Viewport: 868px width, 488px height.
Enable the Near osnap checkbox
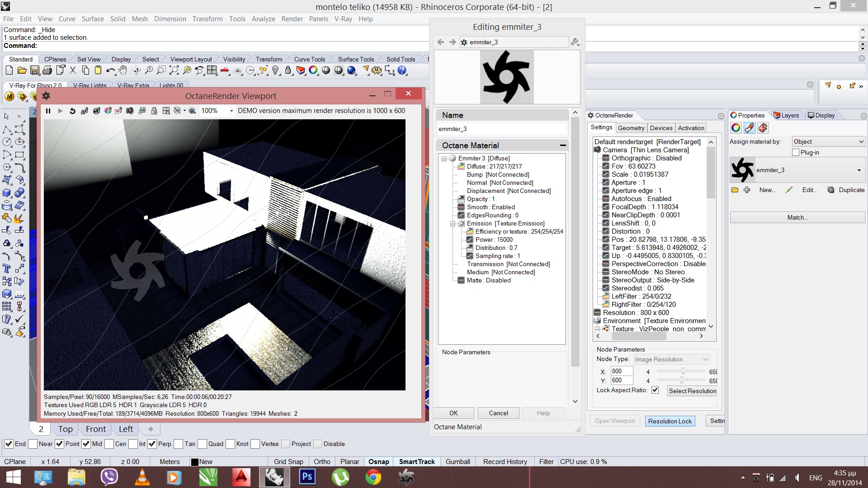33,444
